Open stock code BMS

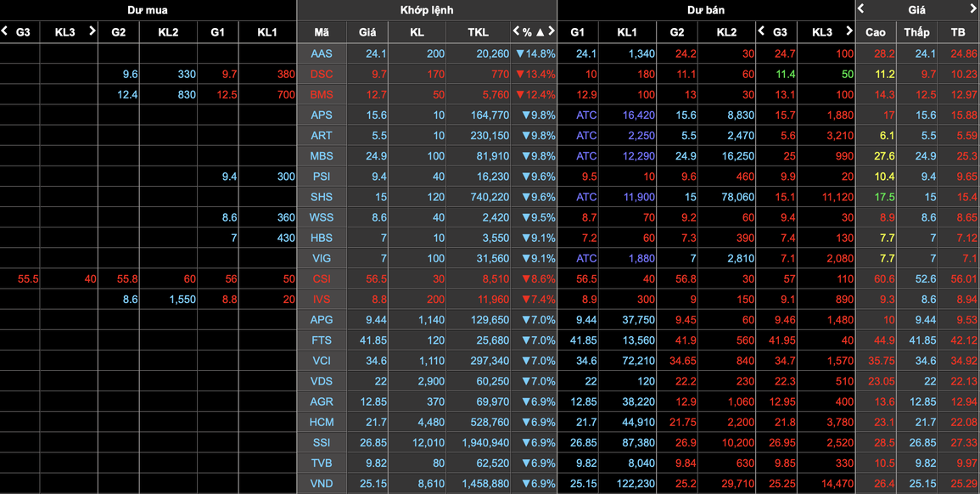tap(322, 95)
